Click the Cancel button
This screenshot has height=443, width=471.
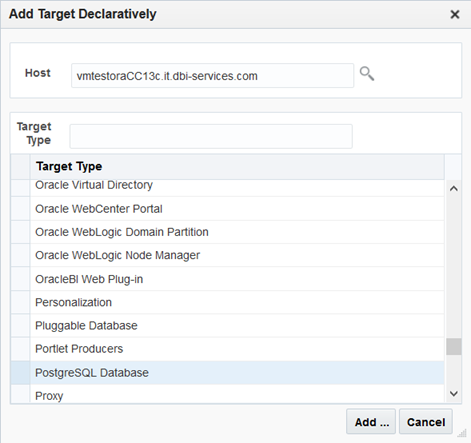click(x=426, y=422)
